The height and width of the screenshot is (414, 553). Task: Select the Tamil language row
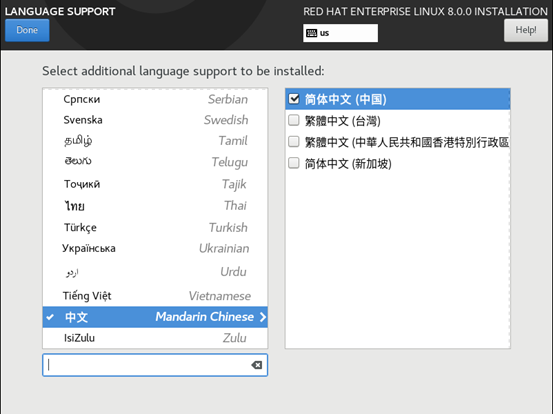(155, 141)
